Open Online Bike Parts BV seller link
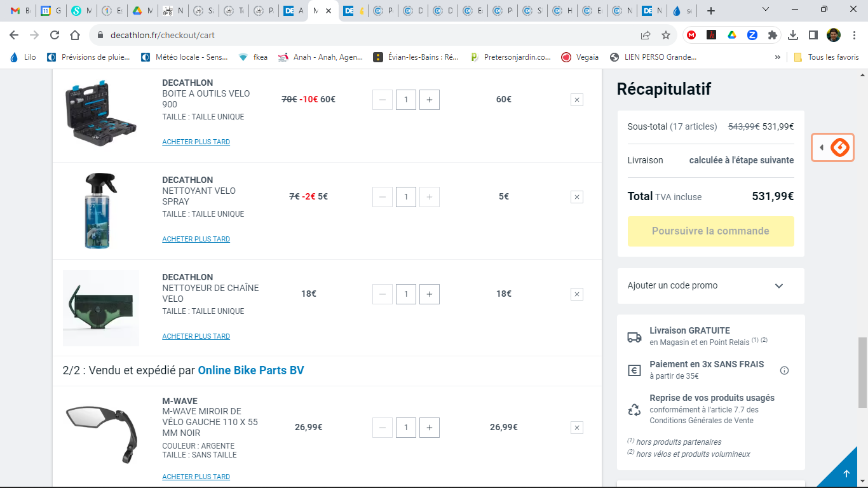 pos(251,370)
